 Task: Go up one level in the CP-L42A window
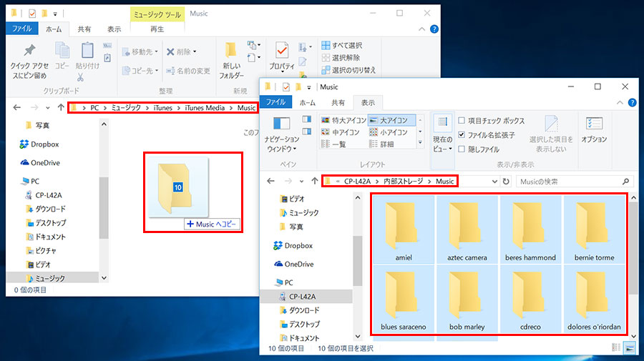point(315,181)
